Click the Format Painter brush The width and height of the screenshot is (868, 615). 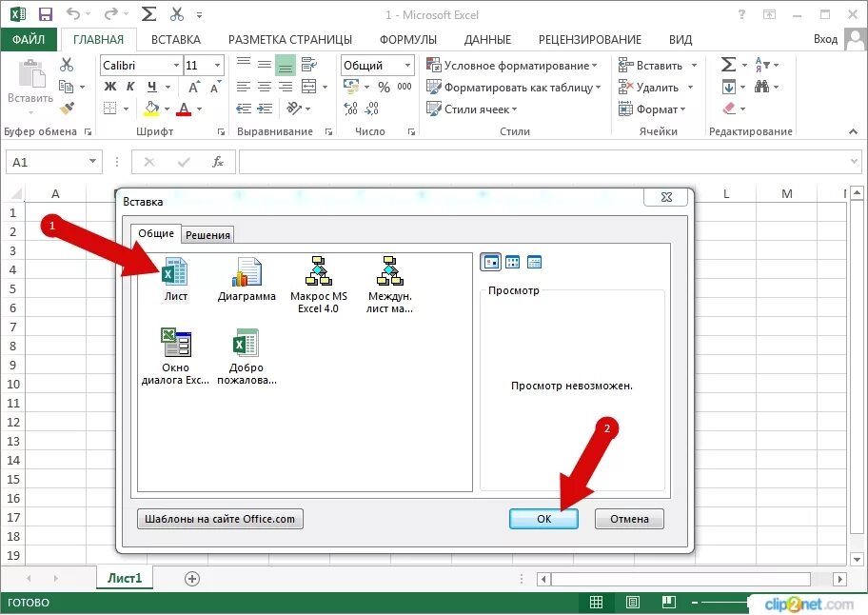point(67,108)
